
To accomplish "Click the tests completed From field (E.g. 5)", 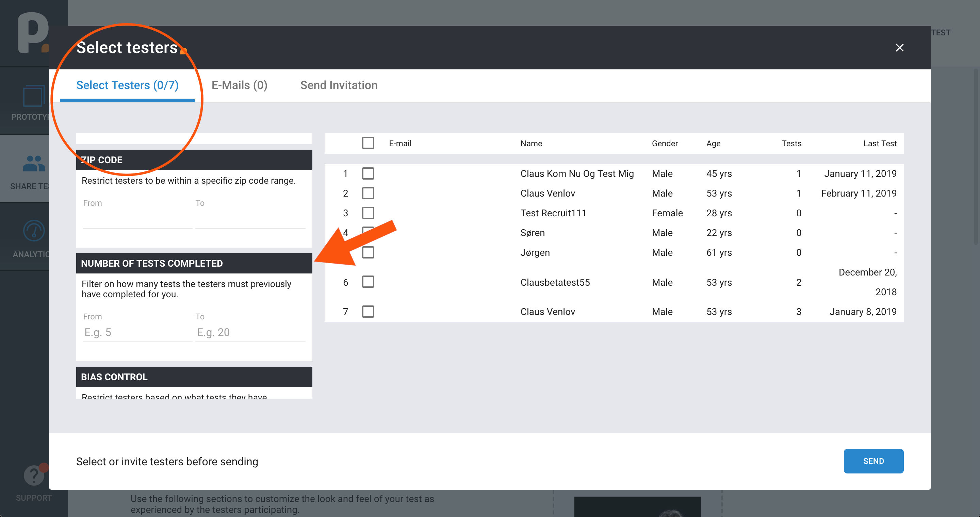I will (138, 332).
